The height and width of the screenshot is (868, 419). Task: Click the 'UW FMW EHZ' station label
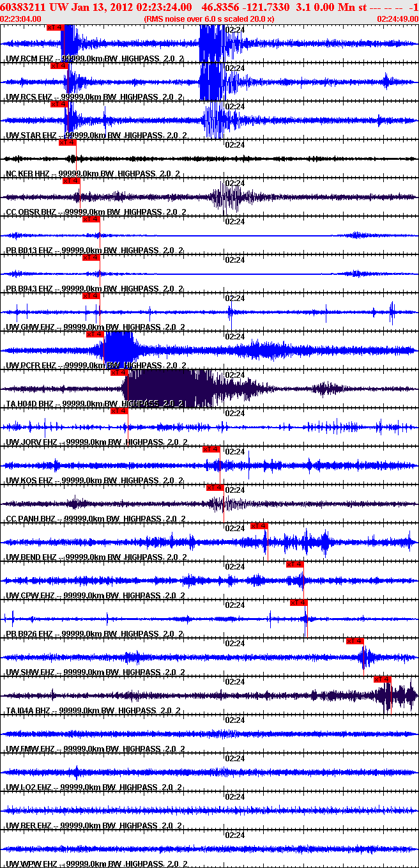pyautogui.click(x=31, y=749)
